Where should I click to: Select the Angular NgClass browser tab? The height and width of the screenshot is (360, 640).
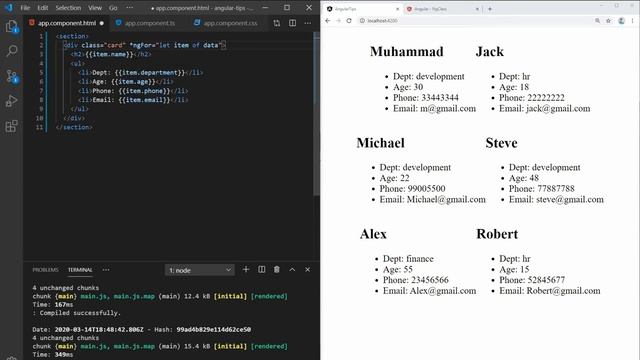click(441, 9)
